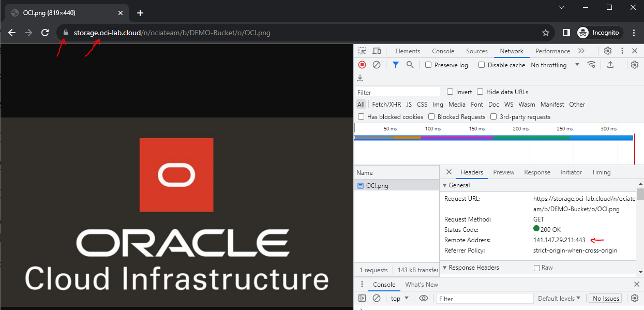
Task: Open the Default levels dropdown
Action: (x=559, y=299)
